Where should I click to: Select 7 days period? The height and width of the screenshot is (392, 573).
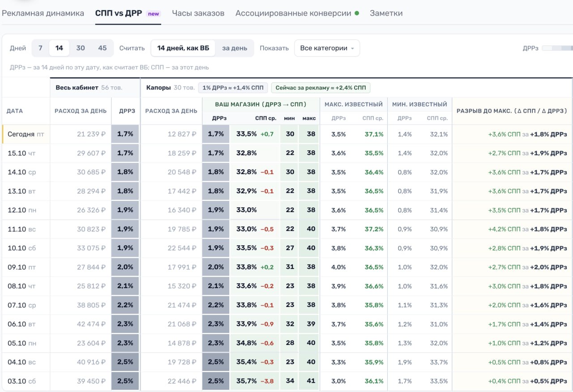coord(40,48)
